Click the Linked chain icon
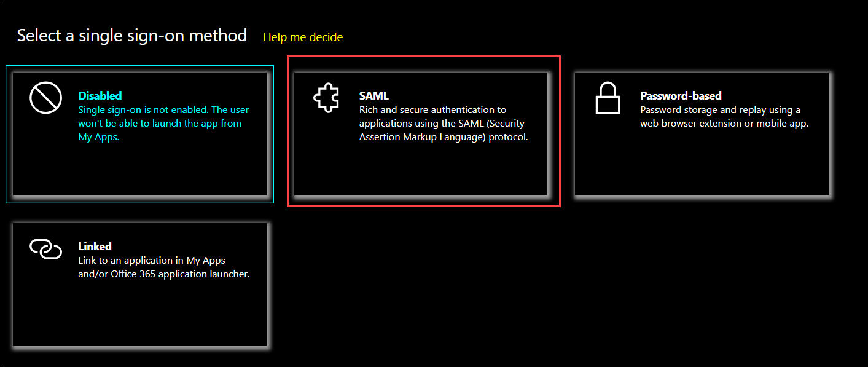This screenshot has height=367, width=868. 46,249
